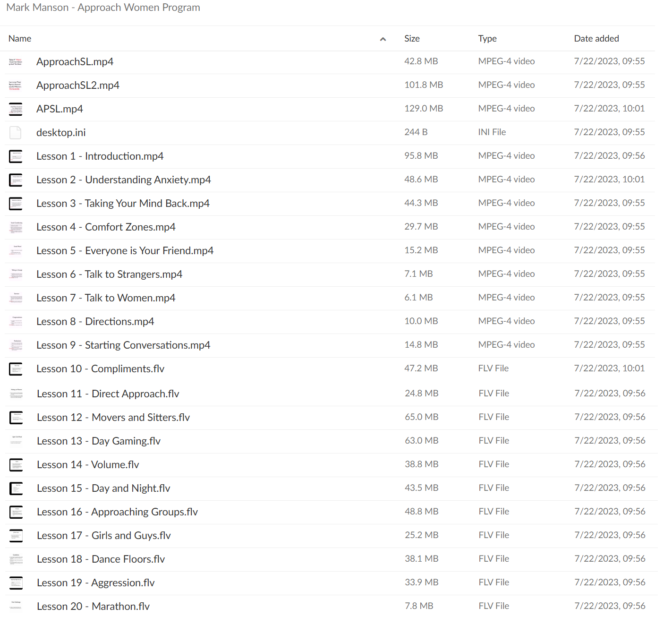672x625 pixels.
Task: Open Lesson 3 - Taking Your Mind Back.mp4
Action: tap(123, 204)
